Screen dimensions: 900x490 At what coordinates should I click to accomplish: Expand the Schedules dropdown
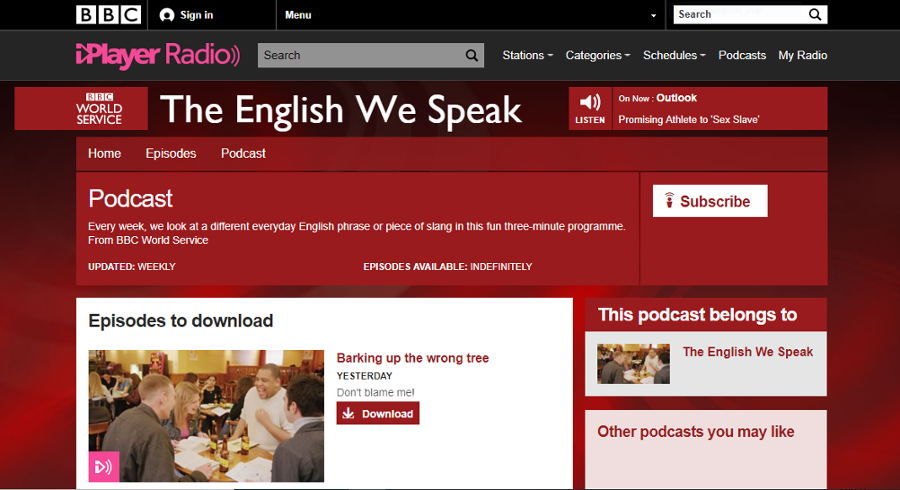674,55
